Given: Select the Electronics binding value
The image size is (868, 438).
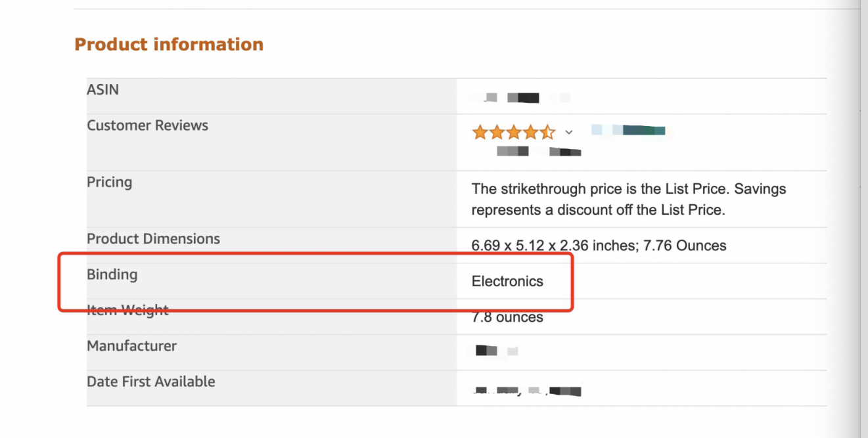Looking at the screenshot, I should click(x=507, y=281).
